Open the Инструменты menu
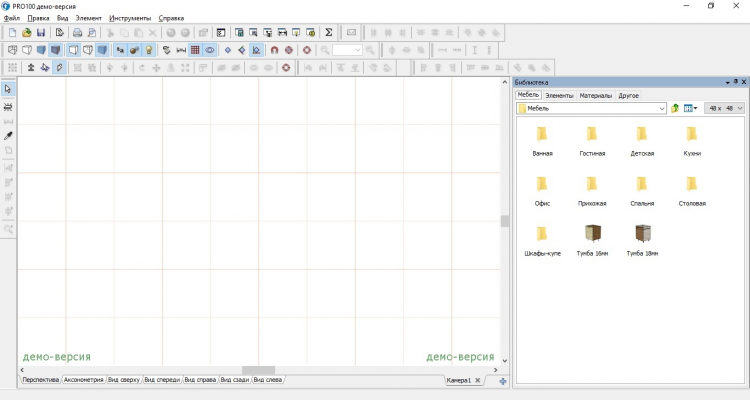Image resolution: width=750 pixels, height=400 pixels. click(x=130, y=18)
